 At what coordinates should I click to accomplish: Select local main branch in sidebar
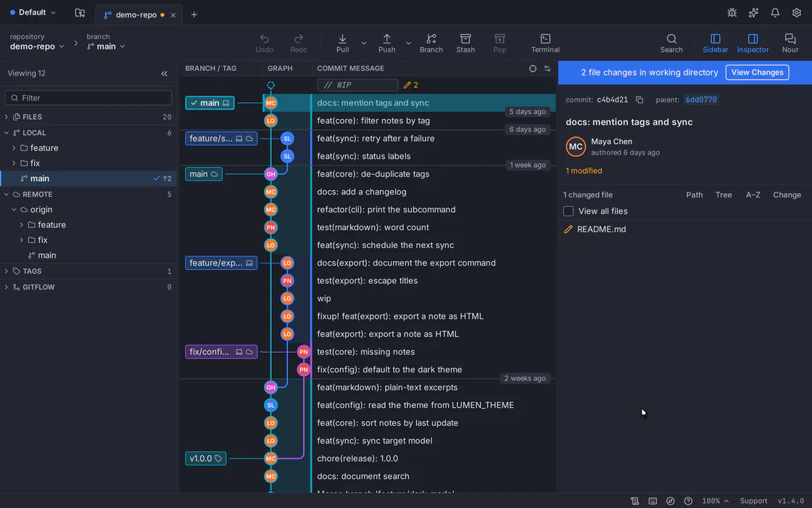[88, 179]
